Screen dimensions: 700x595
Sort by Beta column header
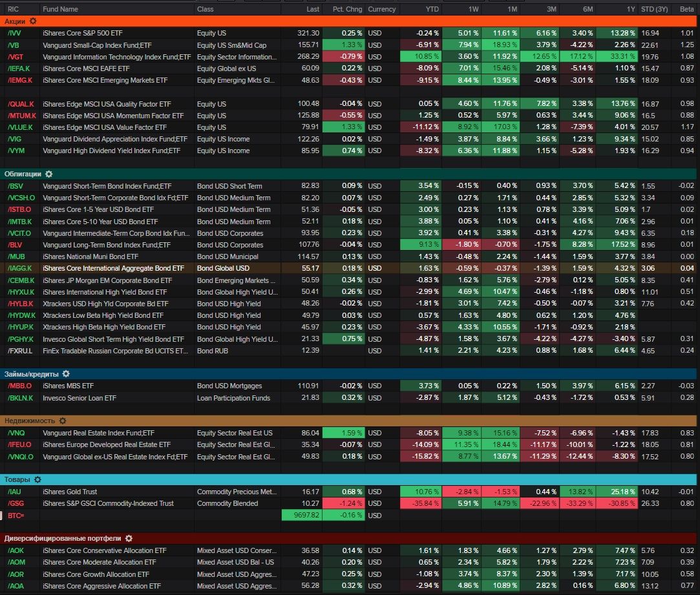tap(686, 9)
